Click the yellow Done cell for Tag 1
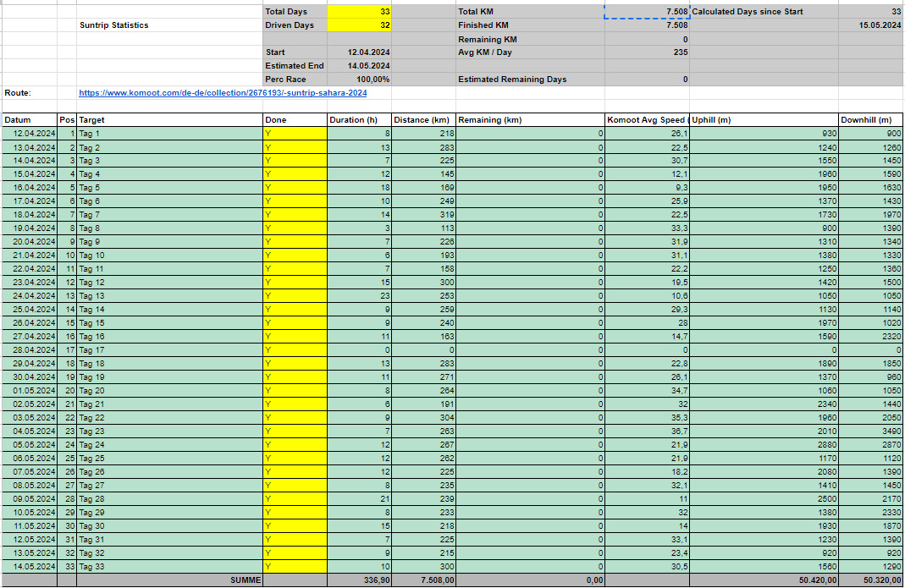The height and width of the screenshot is (588, 905). coord(294,134)
